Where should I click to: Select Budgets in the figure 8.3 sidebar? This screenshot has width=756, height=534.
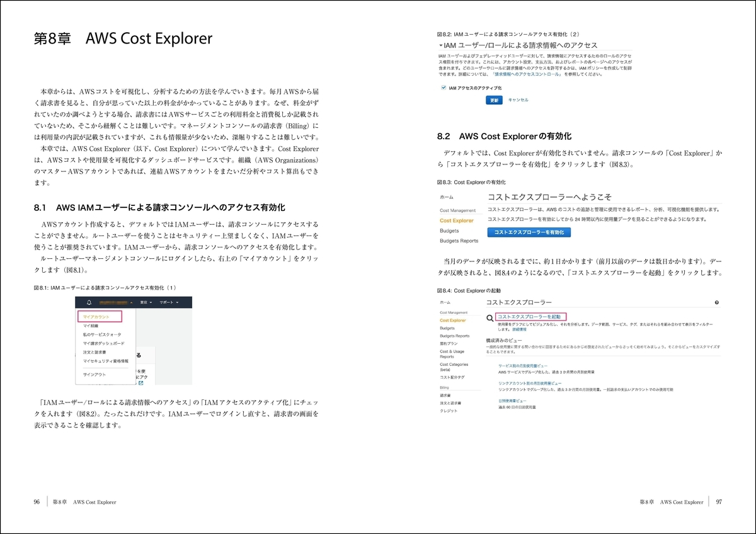pos(449,230)
